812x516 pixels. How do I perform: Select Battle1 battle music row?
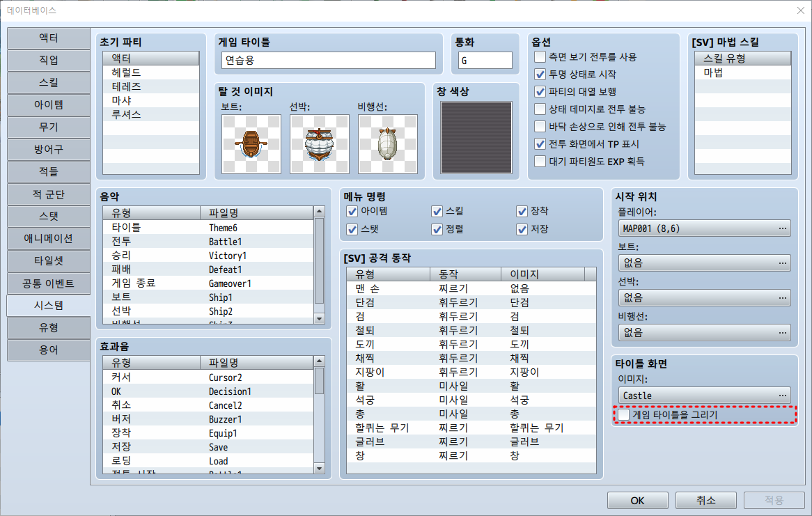(209, 242)
